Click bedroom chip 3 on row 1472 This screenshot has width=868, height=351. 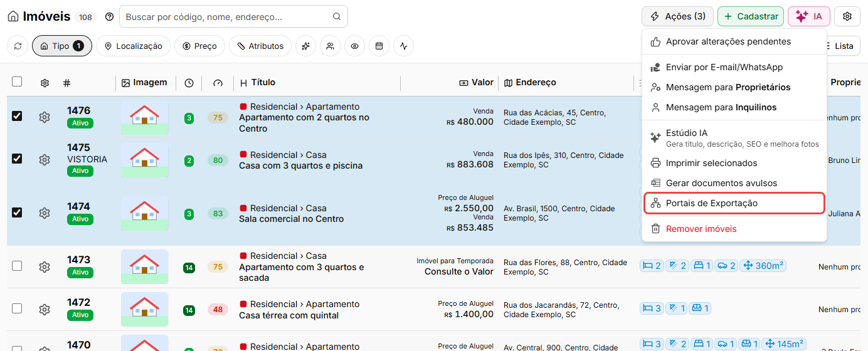650,308
